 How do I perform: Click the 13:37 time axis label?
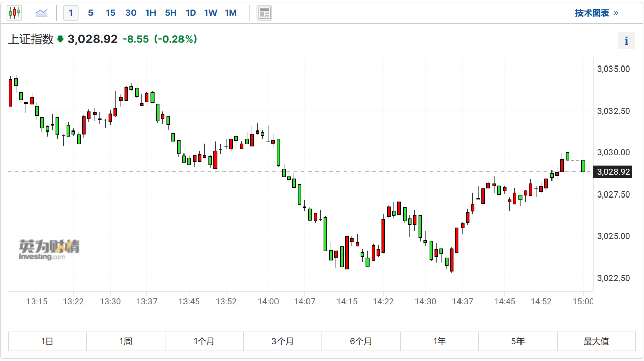146,301
